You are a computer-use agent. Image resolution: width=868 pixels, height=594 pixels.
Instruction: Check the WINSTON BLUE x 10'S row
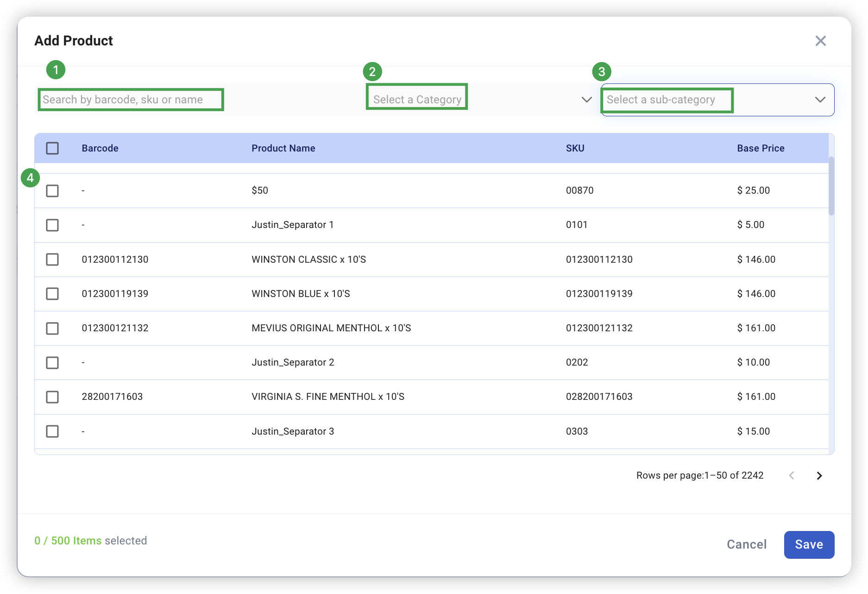coord(52,294)
